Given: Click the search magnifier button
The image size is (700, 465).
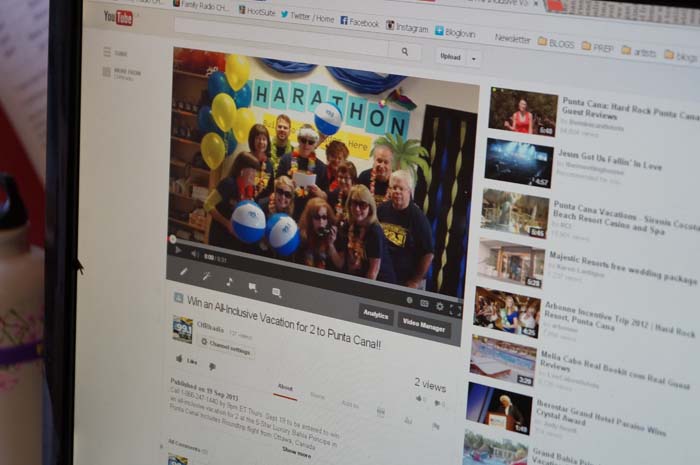Looking at the screenshot, I should [404, 52].
